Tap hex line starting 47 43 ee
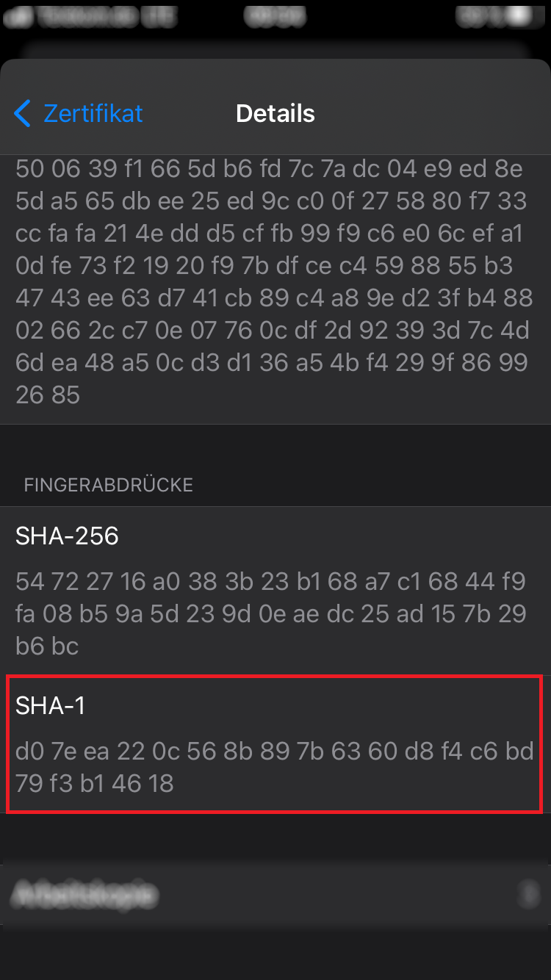The width and height of the screenshot is (551, 980). (x=273, y=298)
